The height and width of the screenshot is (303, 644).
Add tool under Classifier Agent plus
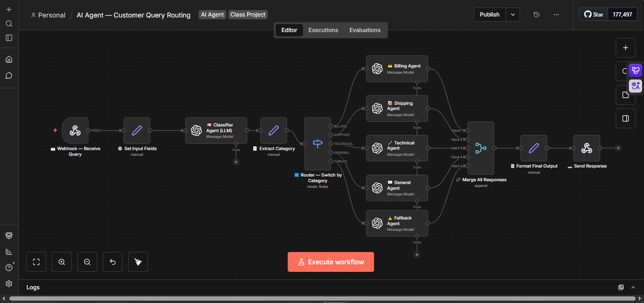point(236,162)
